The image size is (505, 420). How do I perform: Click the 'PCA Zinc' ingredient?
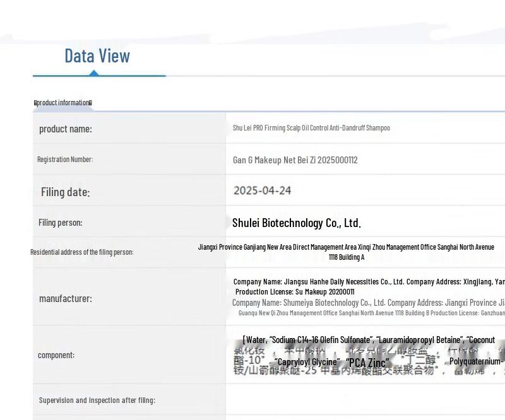[x=367, y=363]
